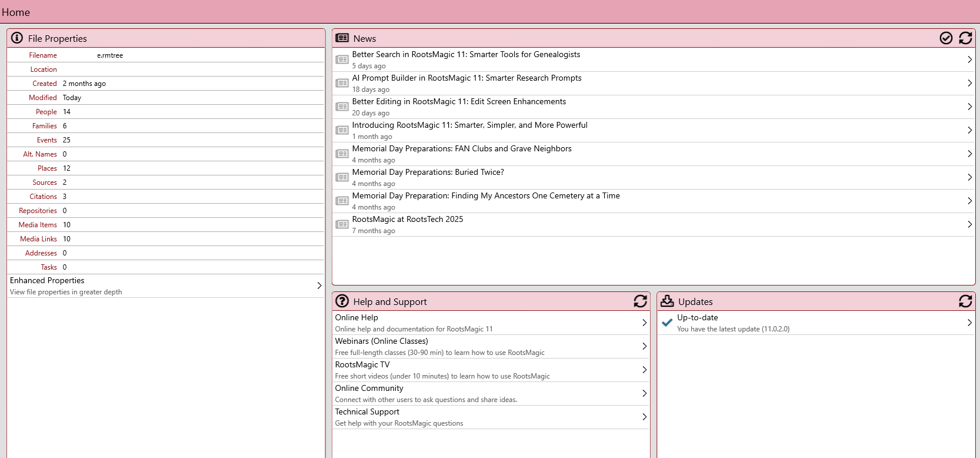Open chevron for FAN Clubs and Grave Neighbors

coord(969,154)
